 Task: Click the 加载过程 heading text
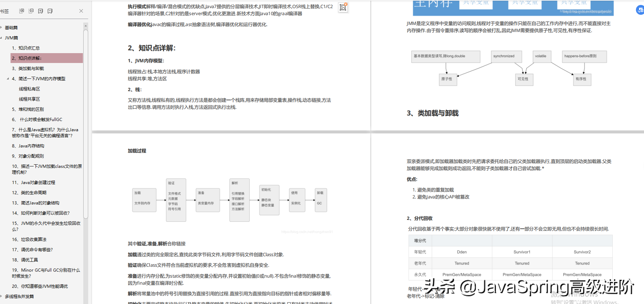[x=137, y=151]
